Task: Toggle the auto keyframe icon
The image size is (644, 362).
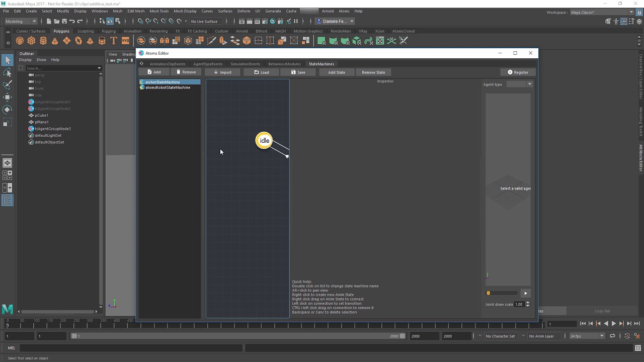Action: (627, 336)
